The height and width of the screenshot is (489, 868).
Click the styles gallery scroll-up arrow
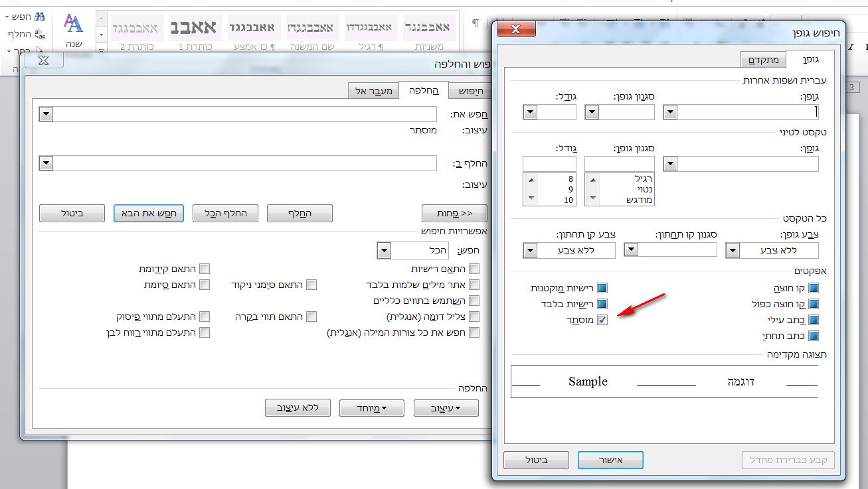102,18
